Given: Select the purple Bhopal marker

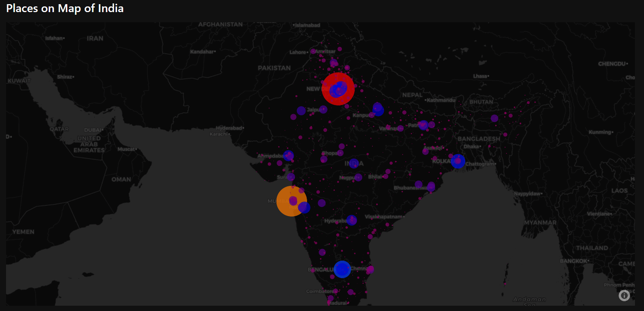Looking at the screenshot, I should [x=340, y=153].
